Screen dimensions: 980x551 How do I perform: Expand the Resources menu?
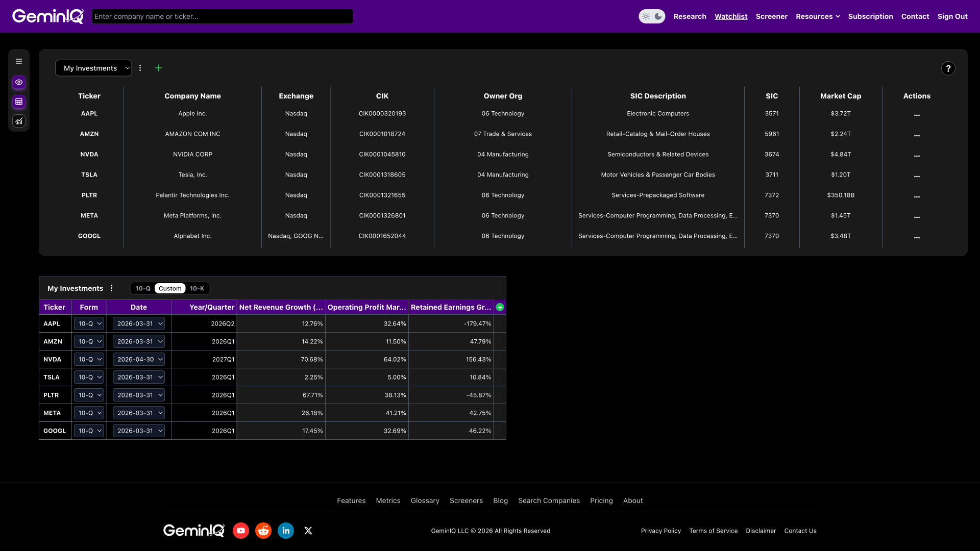click(x=818, y=16)
